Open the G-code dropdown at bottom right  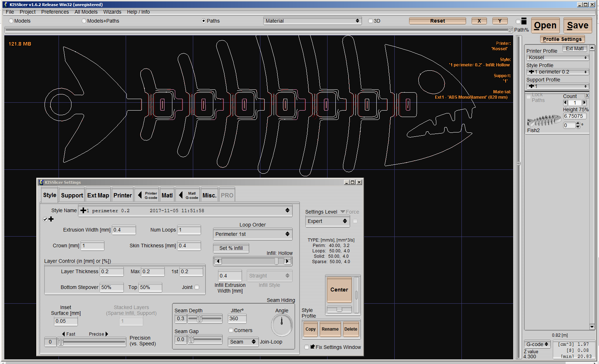537,344
